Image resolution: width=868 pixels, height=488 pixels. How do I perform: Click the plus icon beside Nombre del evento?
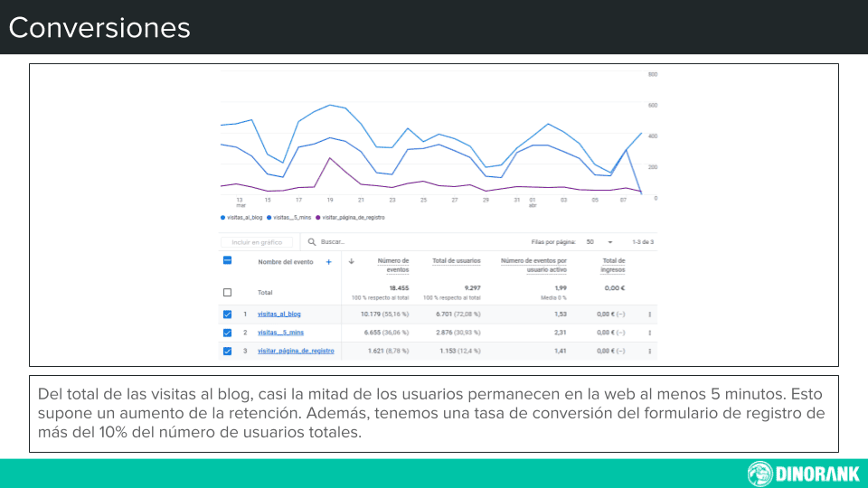[329, 262]
